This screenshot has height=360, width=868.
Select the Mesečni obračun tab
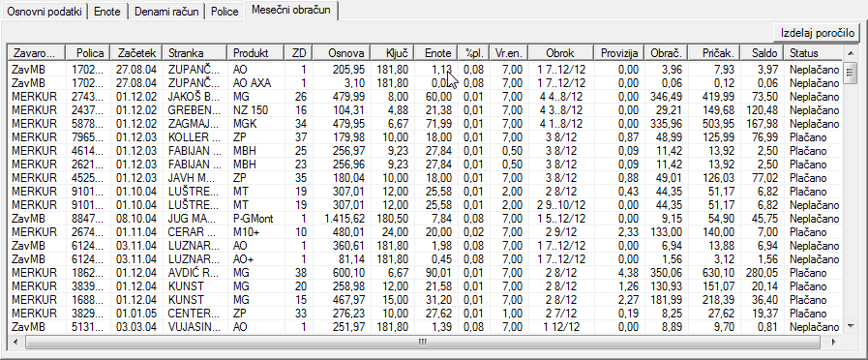point(291,11)
